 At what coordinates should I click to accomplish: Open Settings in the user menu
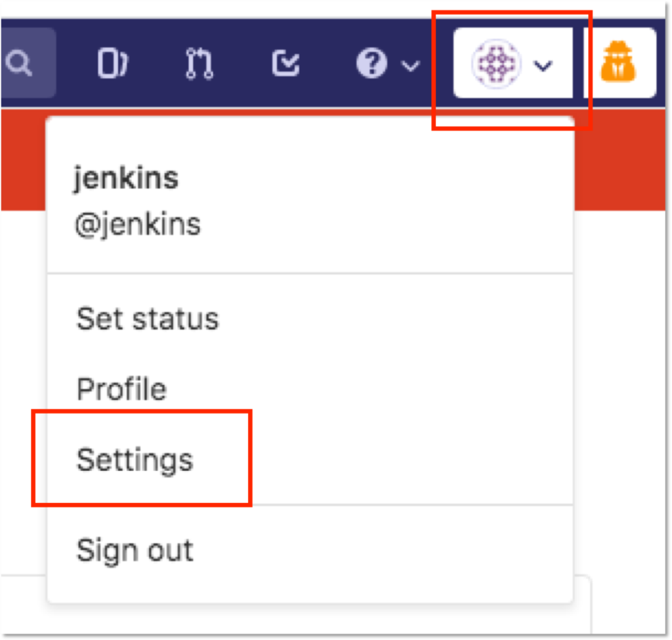coord(135,460)
